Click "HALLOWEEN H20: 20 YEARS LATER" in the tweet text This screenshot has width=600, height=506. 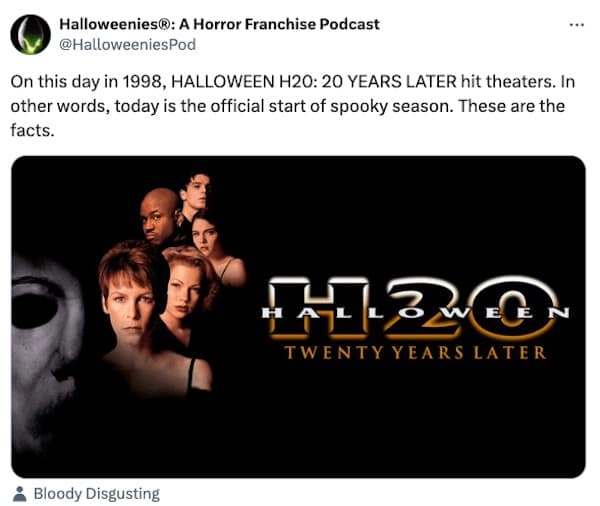coord(314,82)
